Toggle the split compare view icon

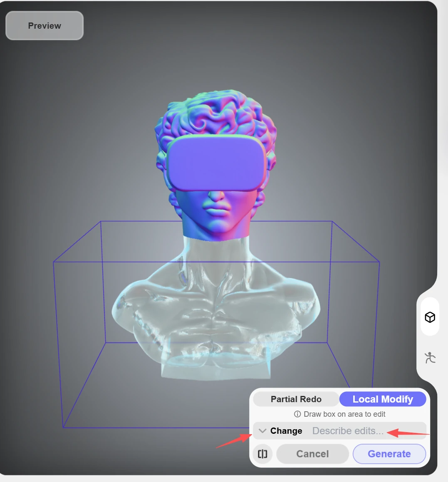click(262, 454)
